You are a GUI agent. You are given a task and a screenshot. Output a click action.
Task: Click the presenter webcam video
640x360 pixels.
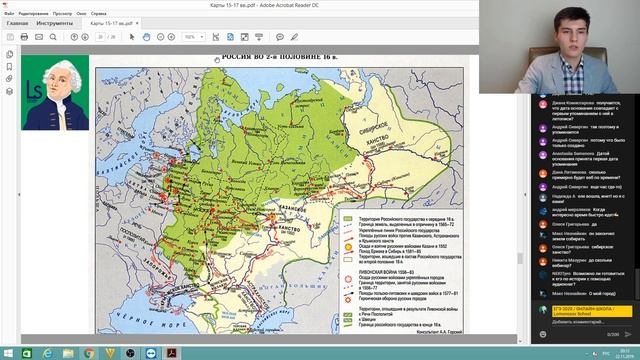(x=560, y=47)
